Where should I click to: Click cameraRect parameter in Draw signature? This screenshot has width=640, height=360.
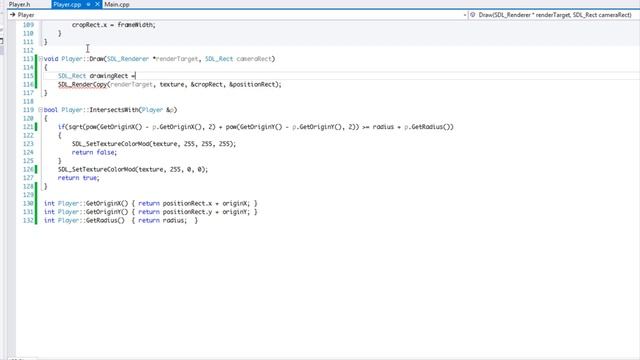(254, 59)
